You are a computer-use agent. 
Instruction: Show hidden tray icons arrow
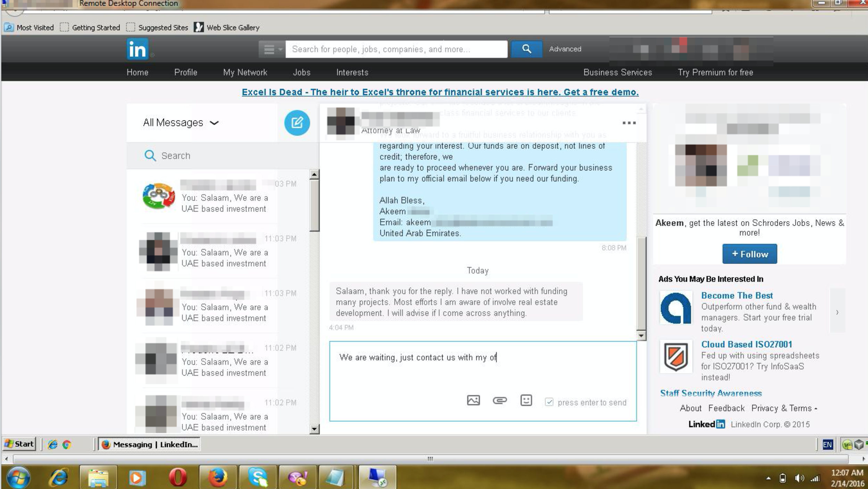coord(769,478)
